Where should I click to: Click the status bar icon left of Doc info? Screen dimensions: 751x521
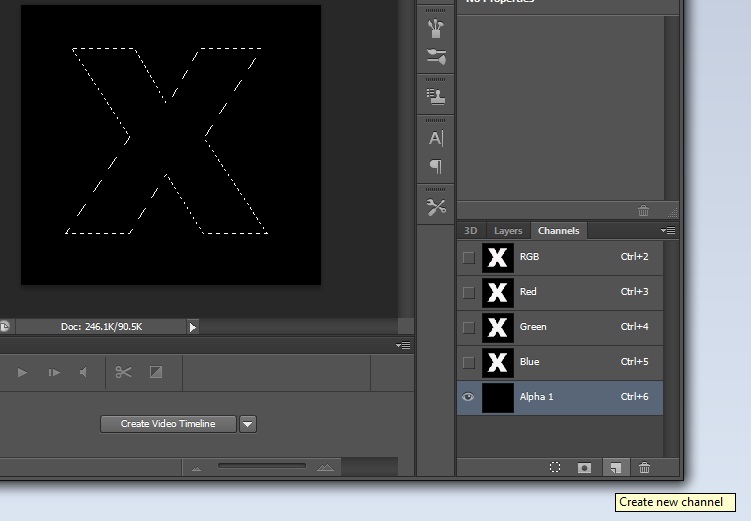pos(5,327)
